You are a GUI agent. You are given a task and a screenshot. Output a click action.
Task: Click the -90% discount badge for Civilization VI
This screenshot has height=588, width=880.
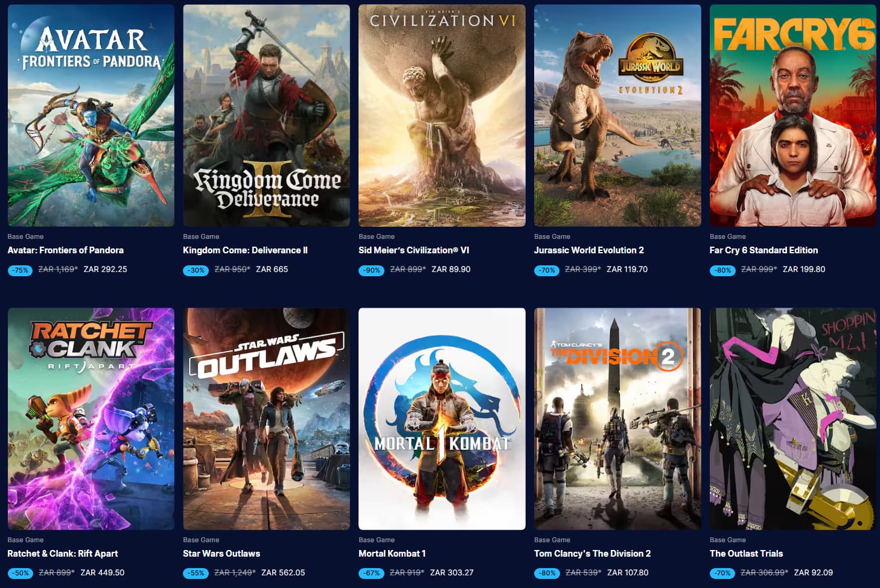(x=371, y=270)
